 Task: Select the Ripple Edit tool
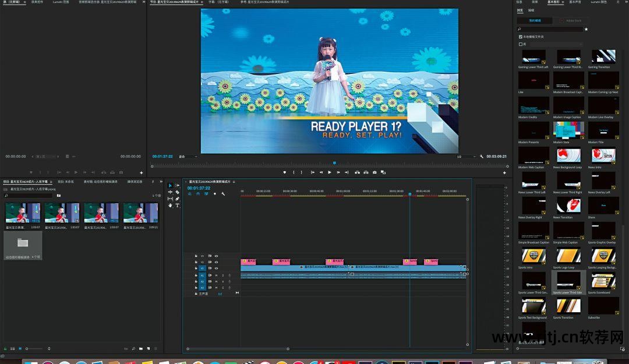[x=170, y=192]
